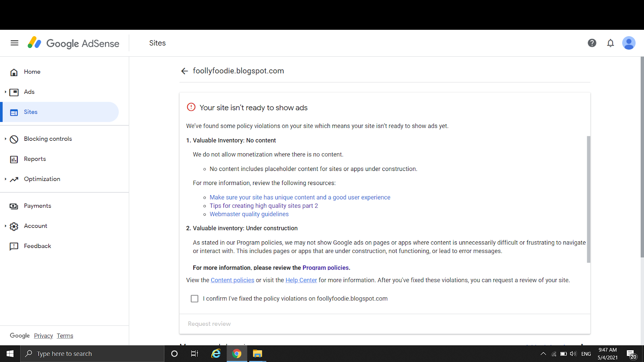The height and width of the screenshot is (362, 644).
Task: Click the Feedback icon
Action: [x=14, y=246]
